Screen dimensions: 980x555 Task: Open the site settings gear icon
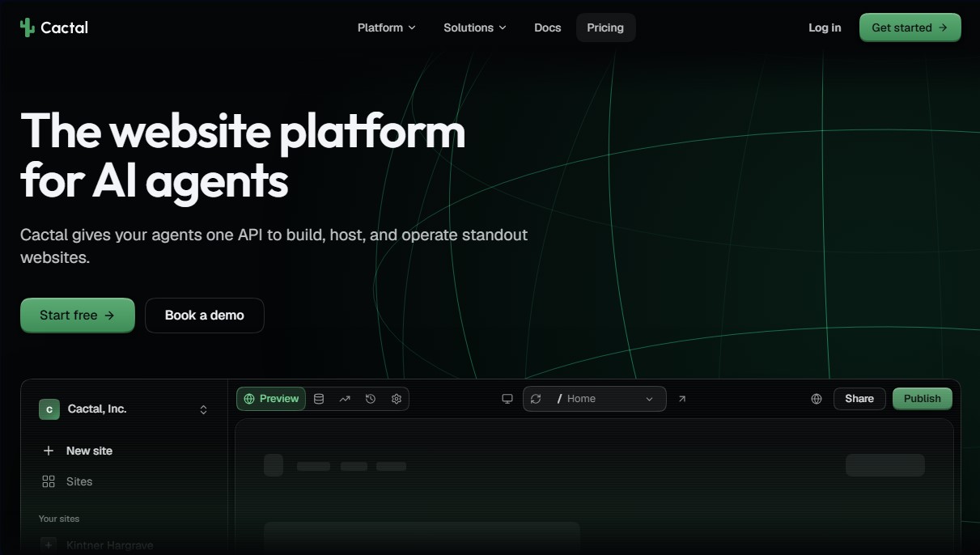click(397, 399)
